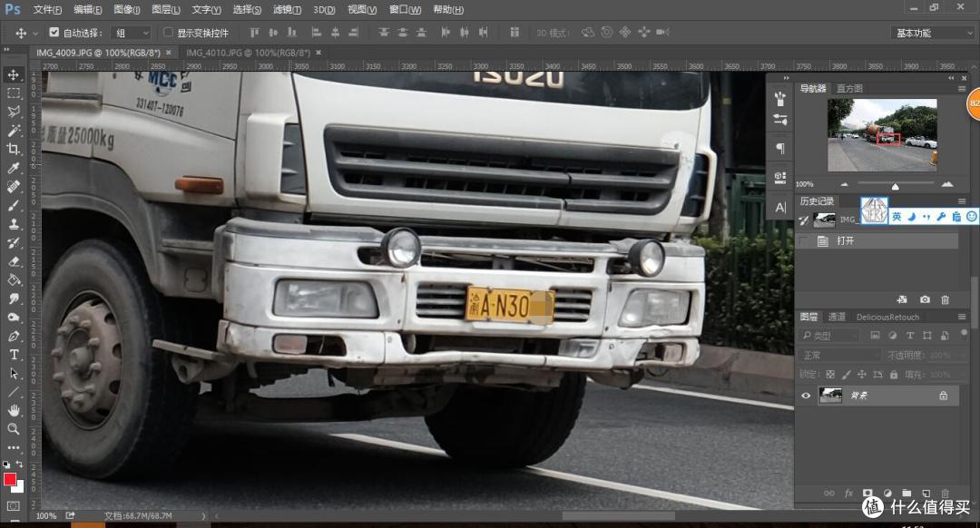The height and width of the screenshot is (528, 980).
Task: Open the auto-select 组 dropdown
Action: pyautogui.click(x=132, y=33)
